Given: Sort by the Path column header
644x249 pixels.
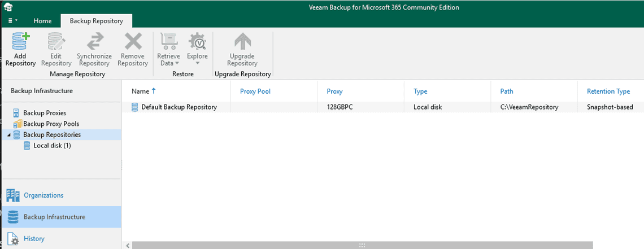Looking at the screenshot, I should (506, 91).
